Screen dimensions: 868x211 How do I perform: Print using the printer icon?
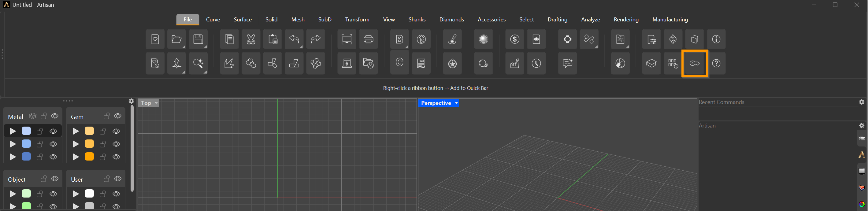coord(368,39)
